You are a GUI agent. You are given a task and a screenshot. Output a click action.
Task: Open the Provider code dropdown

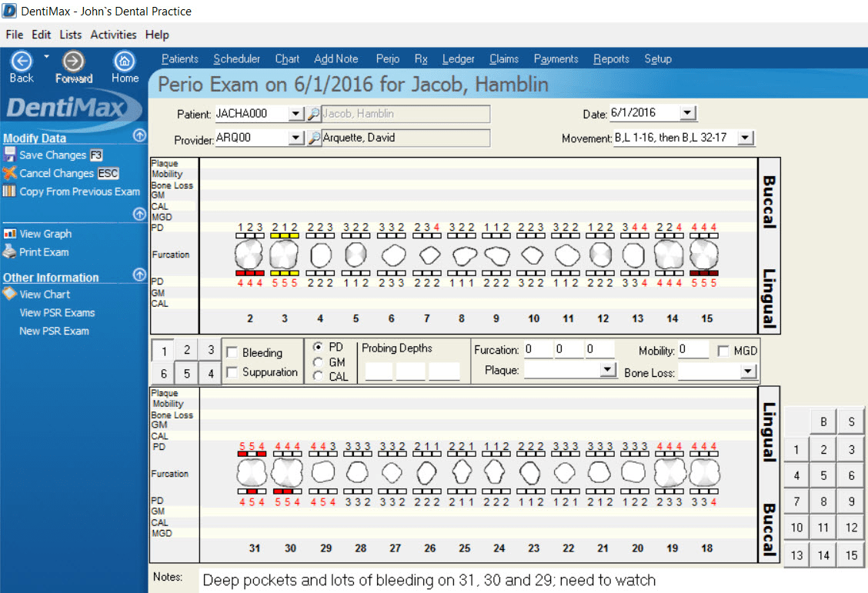tap(296, 138)
